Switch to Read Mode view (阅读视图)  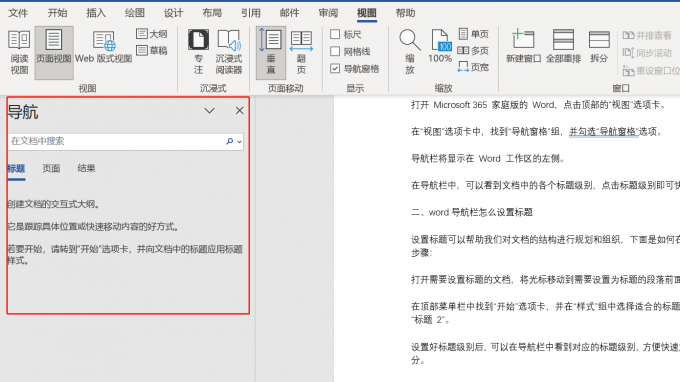coord(19,52)
